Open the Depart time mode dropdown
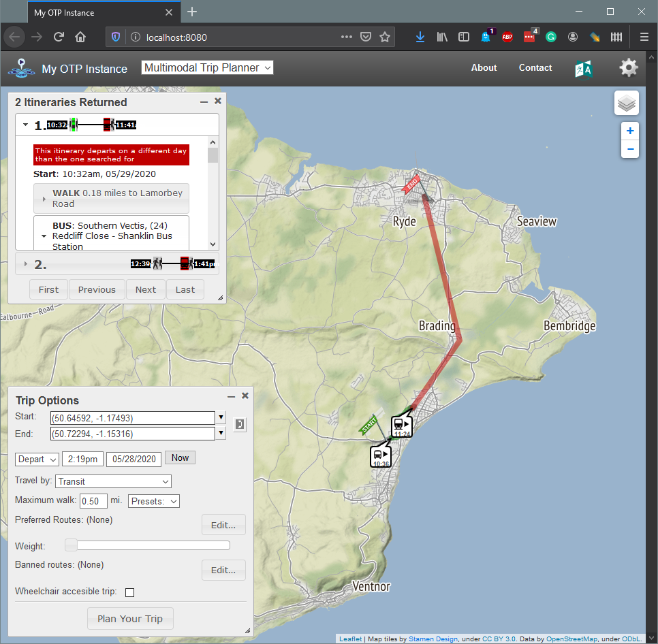The width and height of the screenshot is (658, 644). (37, 459)
